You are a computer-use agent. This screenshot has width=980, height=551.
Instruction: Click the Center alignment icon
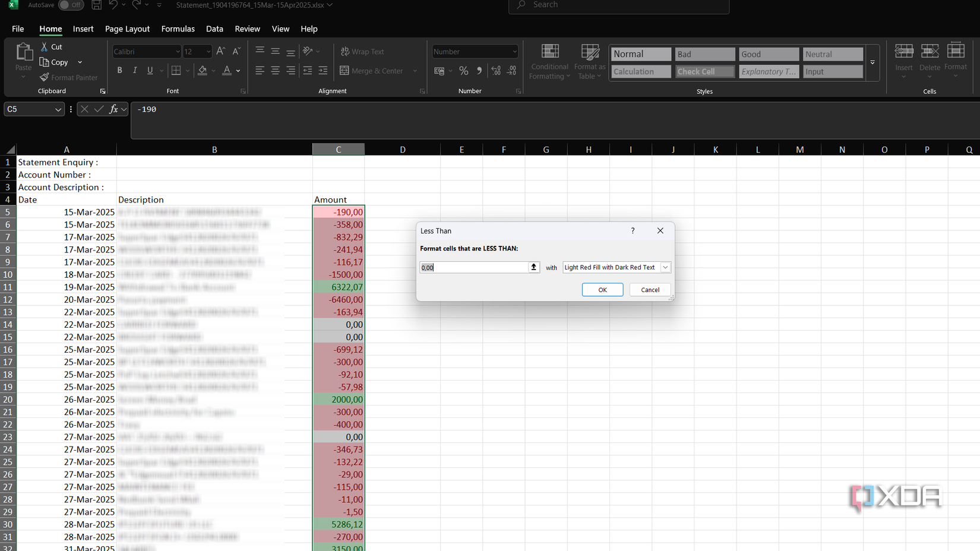click(x=275, y=70)
